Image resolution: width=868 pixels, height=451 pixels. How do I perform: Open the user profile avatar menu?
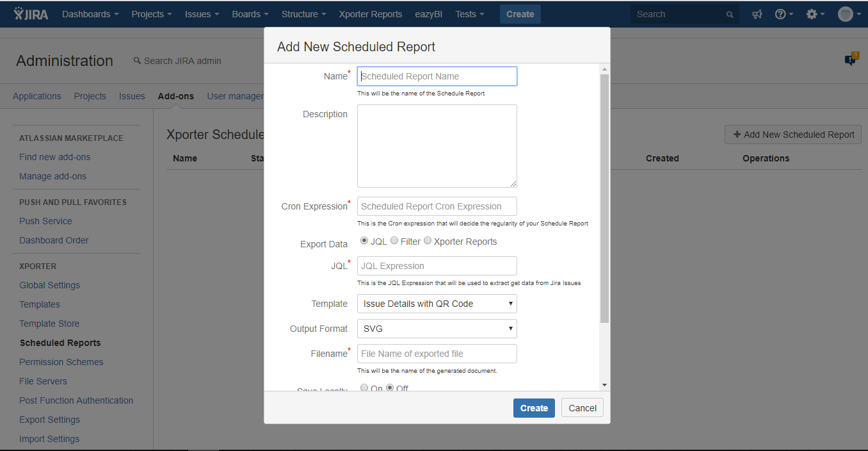848,14
